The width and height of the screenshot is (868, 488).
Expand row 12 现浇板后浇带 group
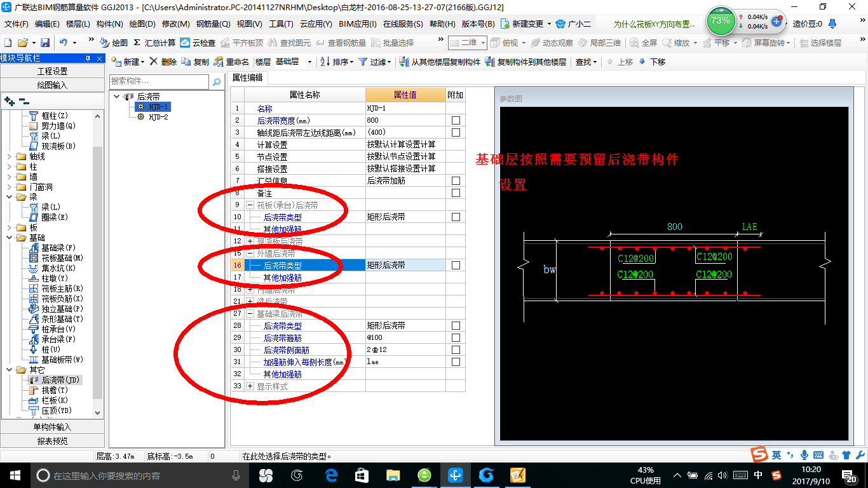250,241
